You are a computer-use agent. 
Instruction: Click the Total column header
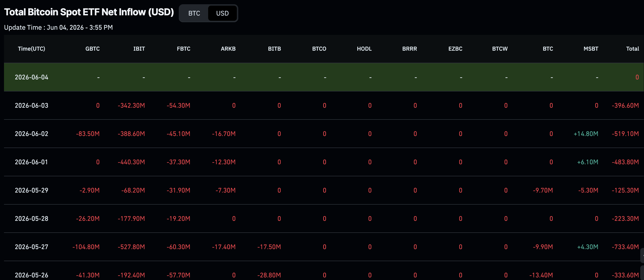click(632, 49)
